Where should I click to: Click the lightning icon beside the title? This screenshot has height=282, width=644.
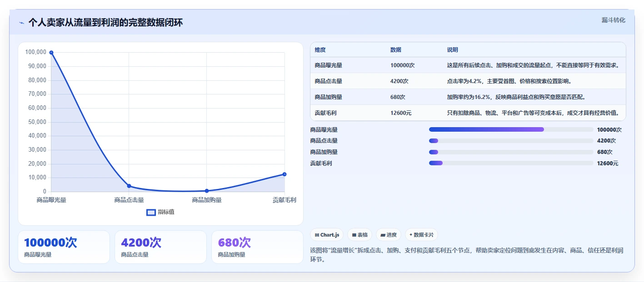coord(21,23)
